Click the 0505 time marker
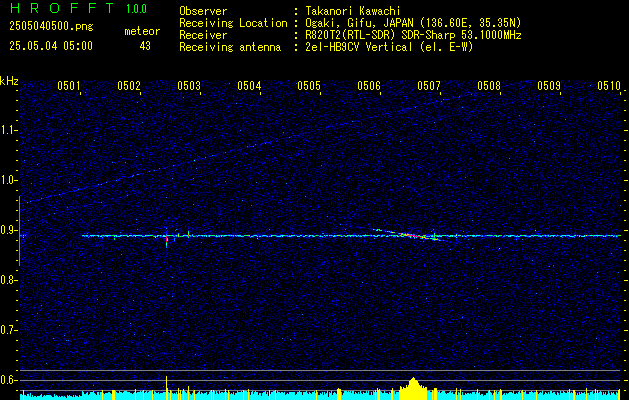 click(309, 86)
